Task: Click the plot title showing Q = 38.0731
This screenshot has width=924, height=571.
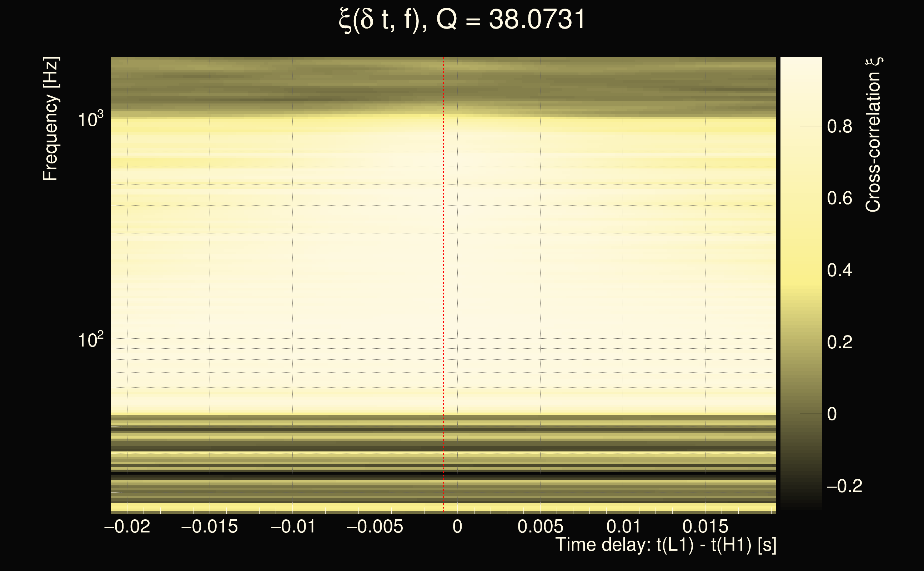Action: (462, 20)
